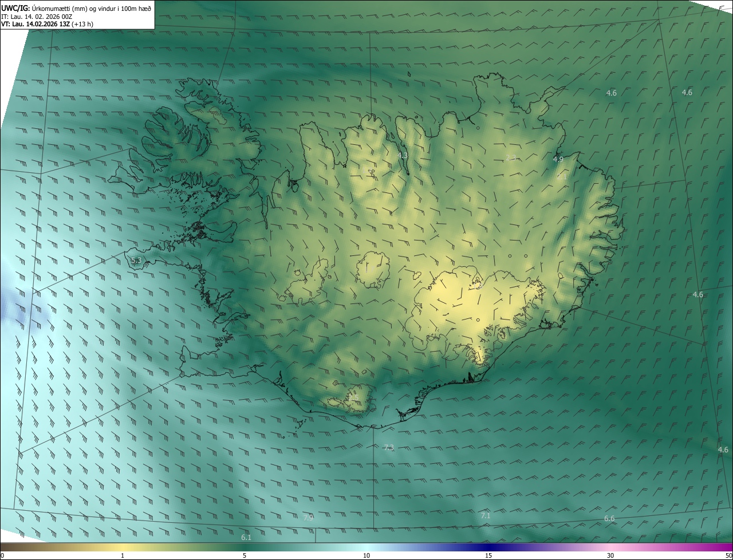This screenshot has height=560, width=733.
Task: Click the map value label '6.1'
Action: [x=246, y=537]
